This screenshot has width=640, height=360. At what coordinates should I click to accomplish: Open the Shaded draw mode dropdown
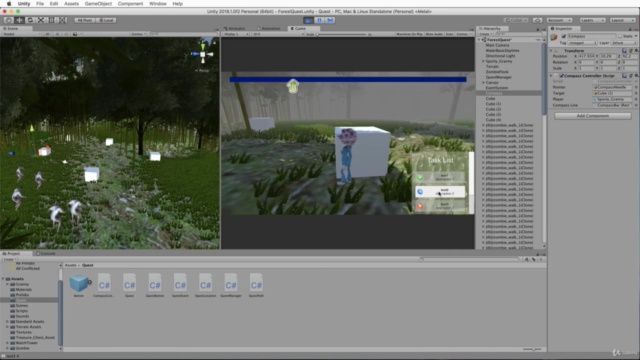tap(22, 34)
